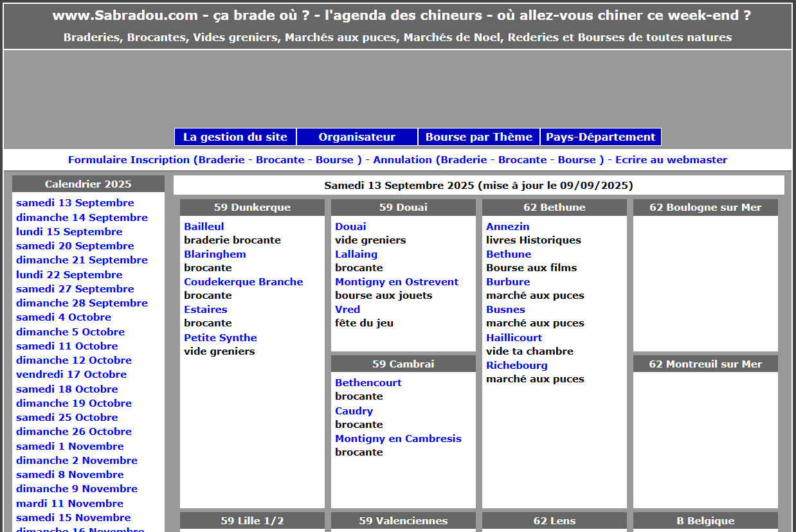Click Ecrire au webmaster link

click(671, 160)
